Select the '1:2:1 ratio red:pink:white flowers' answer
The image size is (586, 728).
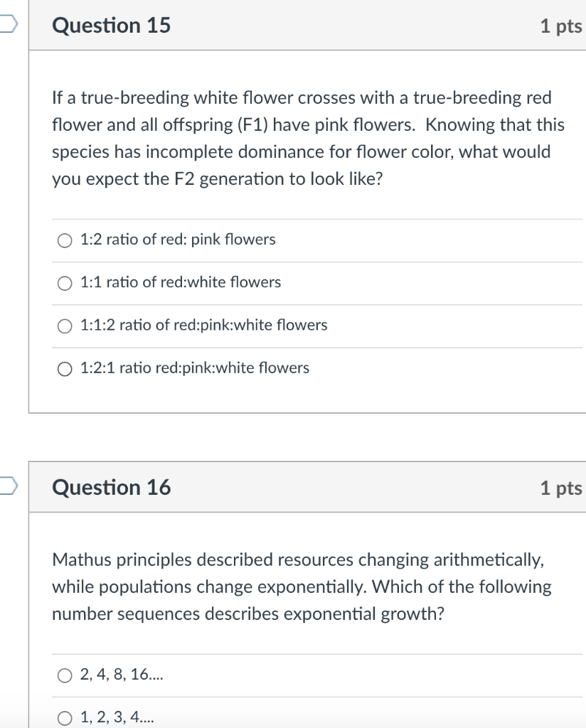(x=63, y=368)
